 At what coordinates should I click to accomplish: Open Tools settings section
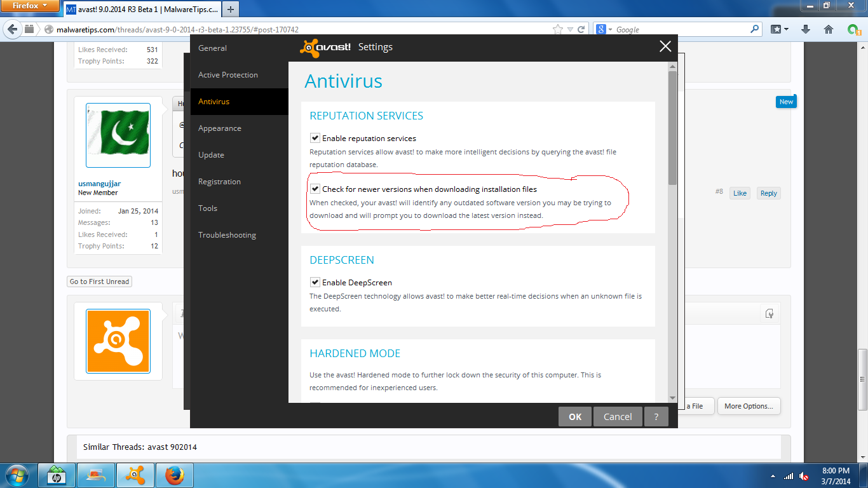[240, 208]
